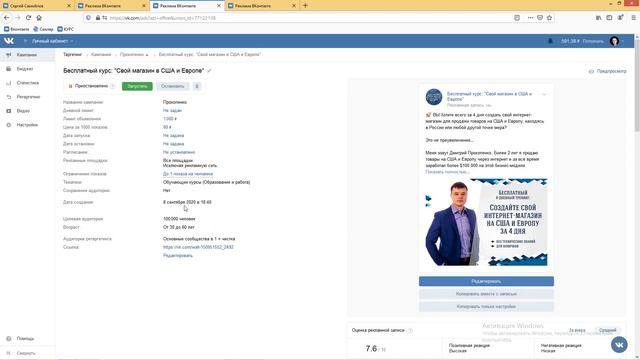Click Копировать вместе с записью button
This screenshot has width=640, height=360.
pos(486,294)
